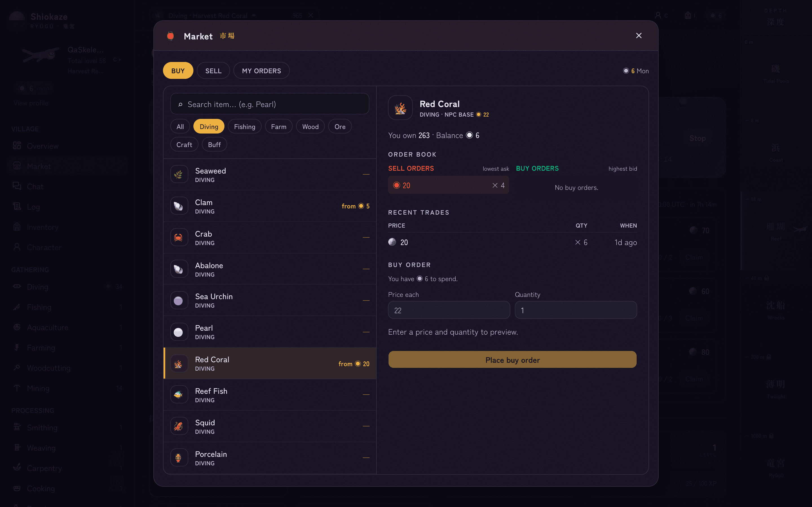
Task: Click the Crab item icon
Action: tap(179, 237)
